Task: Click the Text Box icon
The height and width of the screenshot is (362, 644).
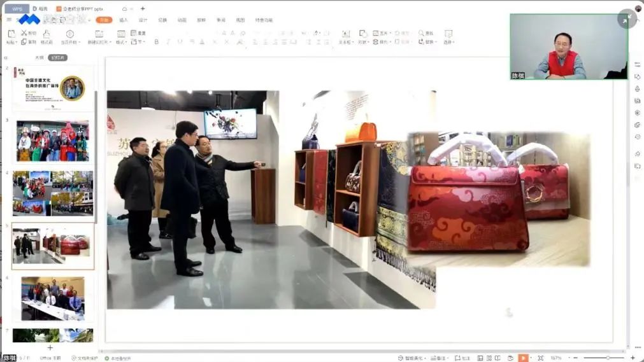Action: [346, 34]
